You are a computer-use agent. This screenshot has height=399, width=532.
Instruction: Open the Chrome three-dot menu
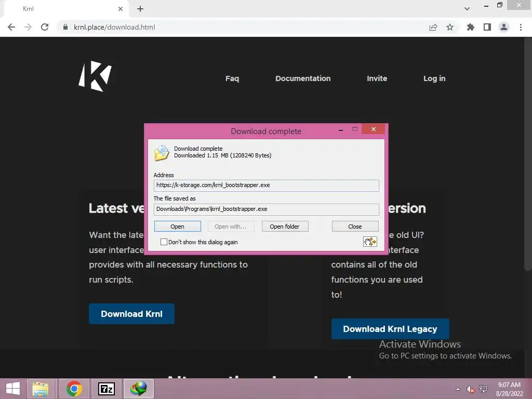[x=521, y=27]
